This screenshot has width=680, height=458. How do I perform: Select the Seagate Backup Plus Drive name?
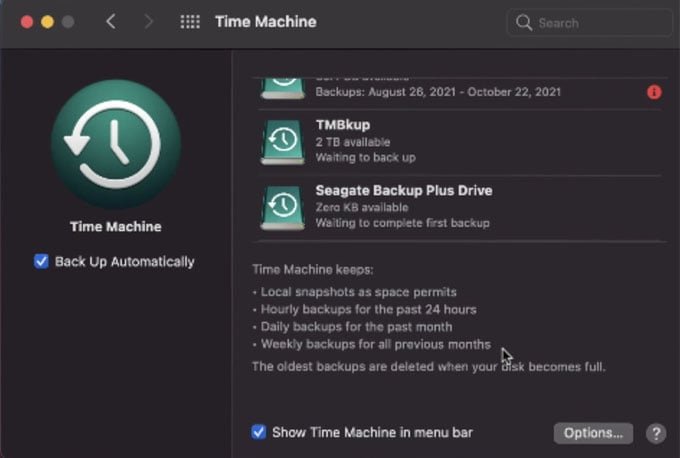click(x=404, y=190)
